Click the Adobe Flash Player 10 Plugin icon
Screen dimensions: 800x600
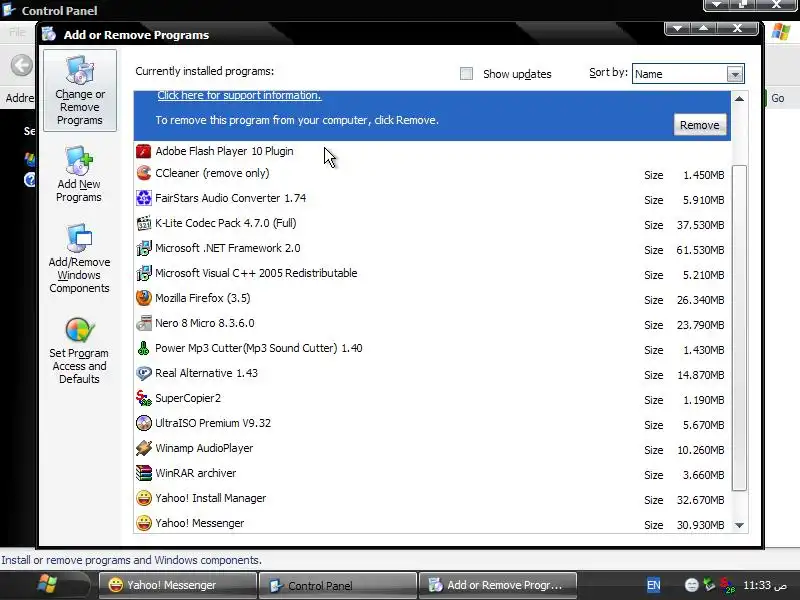click(x=143, y=151)
